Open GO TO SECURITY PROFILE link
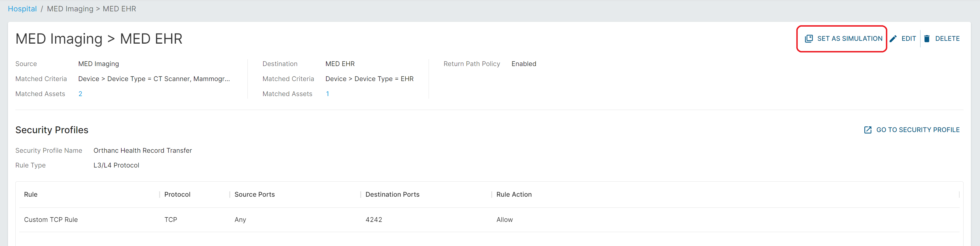Image resolution: width=980 pixels, height=246 pixels. tap(918, 130)
